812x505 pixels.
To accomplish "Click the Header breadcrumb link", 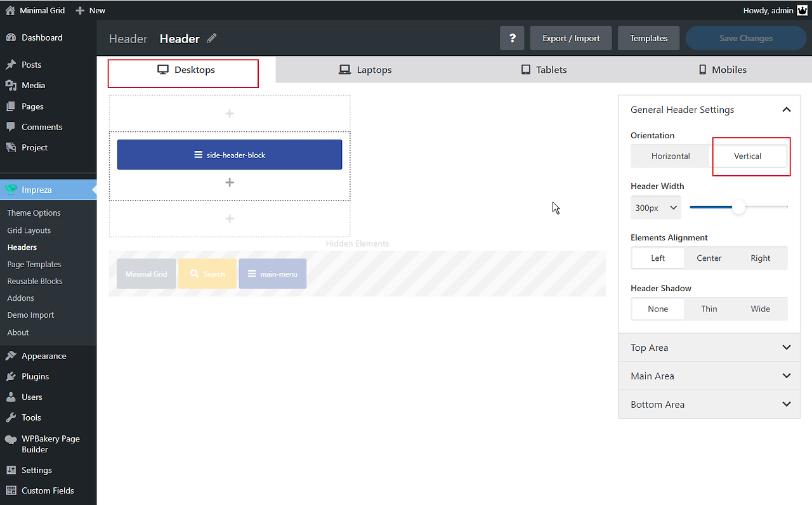I will click(x=128, y=39).
